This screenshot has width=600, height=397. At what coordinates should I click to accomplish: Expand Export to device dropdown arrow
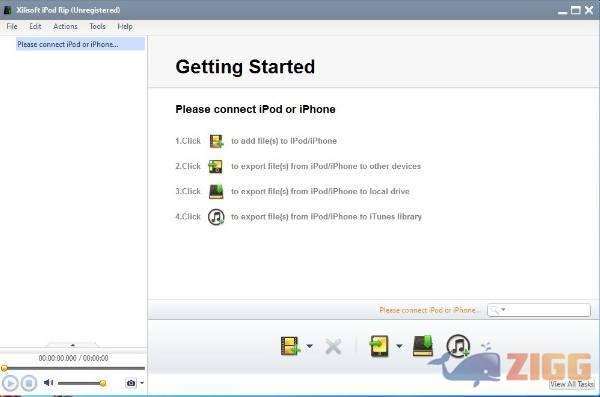[x=399, y=346]
